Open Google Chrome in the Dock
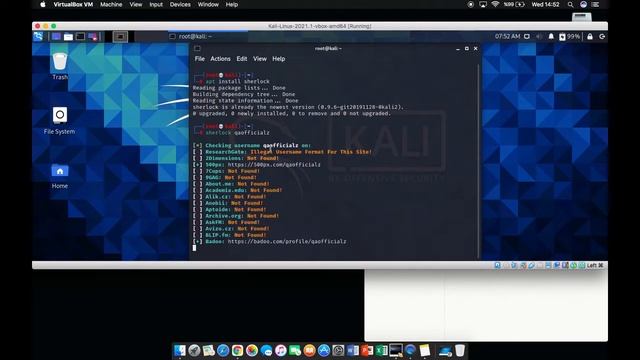This screenshot has width=640, height=360. [238, 350]
